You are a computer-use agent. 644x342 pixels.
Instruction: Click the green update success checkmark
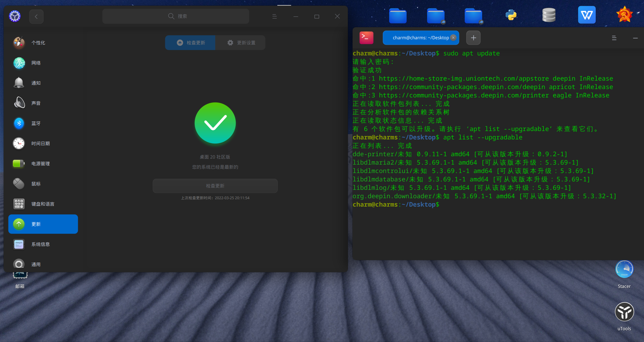click(215, 123)
